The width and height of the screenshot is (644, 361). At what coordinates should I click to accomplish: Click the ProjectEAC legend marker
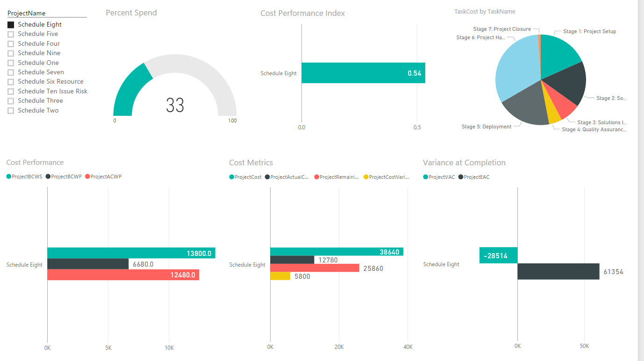tap(461, 177)
